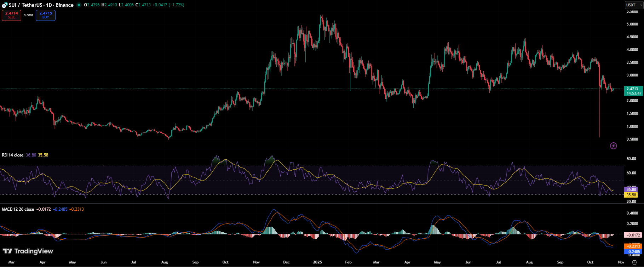Open the USDT currency dropdown
The width and height of the screenshot is (644, 267).
634,5
